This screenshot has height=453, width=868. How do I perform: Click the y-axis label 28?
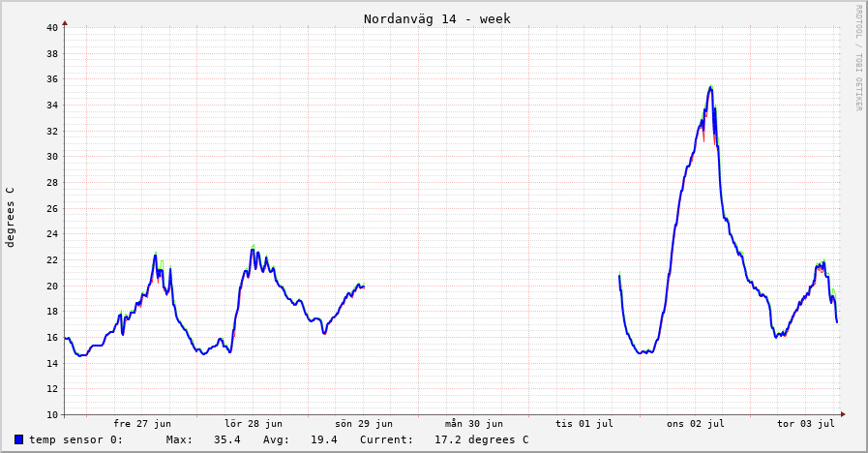click(52, 182)
